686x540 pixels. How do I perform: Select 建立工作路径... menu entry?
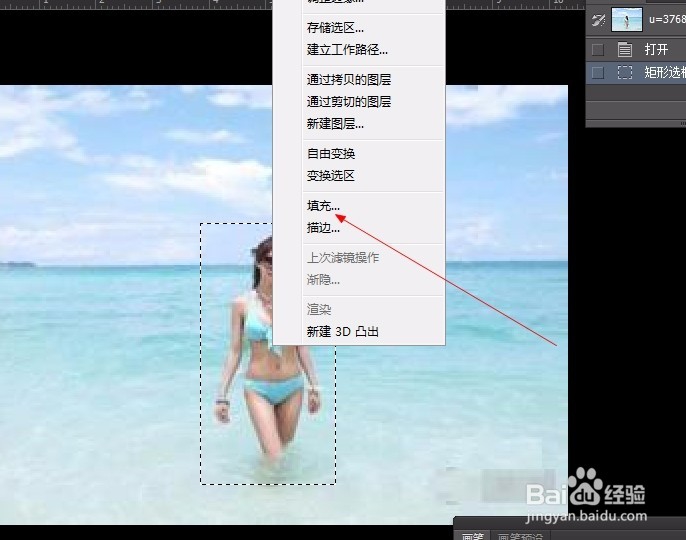tap(347, 50)
